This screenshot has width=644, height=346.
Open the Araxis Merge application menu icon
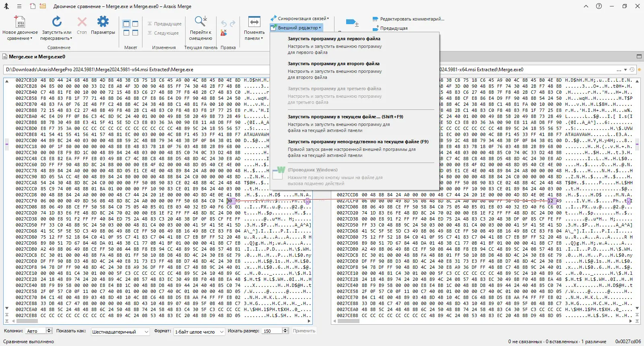(6, 6)
